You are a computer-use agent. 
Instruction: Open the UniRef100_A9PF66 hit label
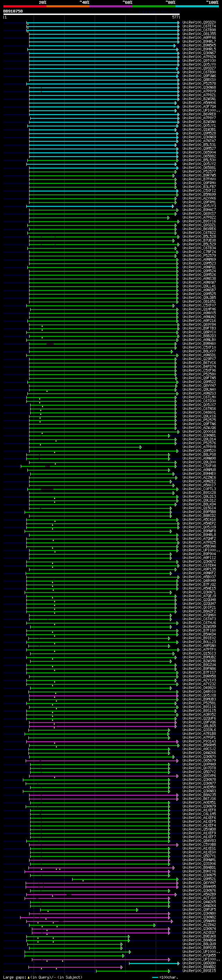[199, 38]
